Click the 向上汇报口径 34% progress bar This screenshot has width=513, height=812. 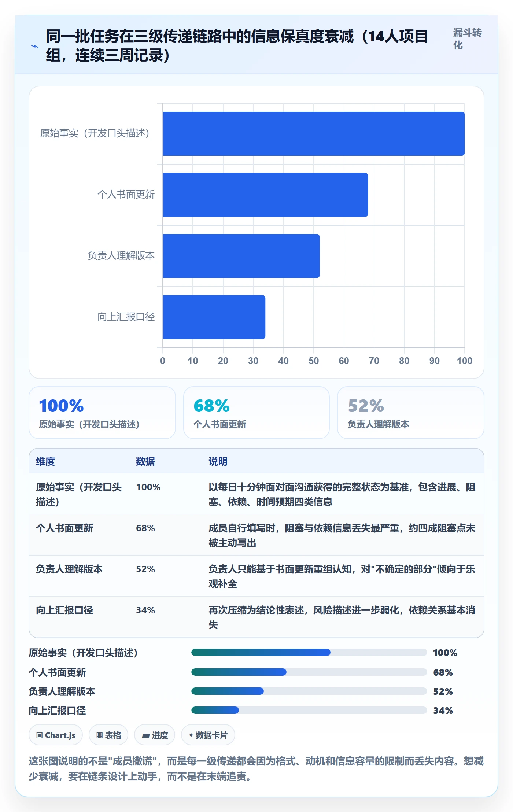(309, 710)
